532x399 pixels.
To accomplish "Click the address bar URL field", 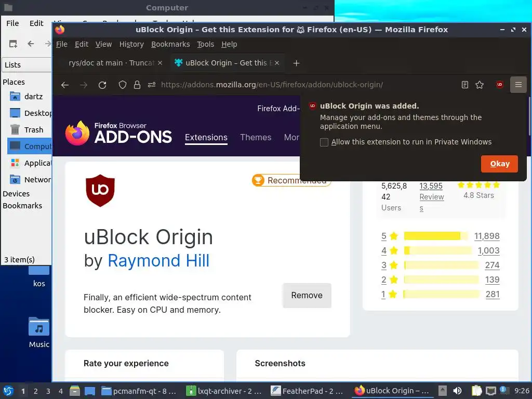I will pyautogui.click(x=272, y=85).
